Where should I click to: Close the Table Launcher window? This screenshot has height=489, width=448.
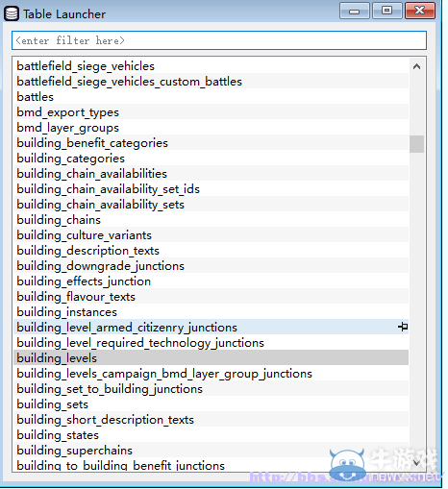click(x=420, y=12)
